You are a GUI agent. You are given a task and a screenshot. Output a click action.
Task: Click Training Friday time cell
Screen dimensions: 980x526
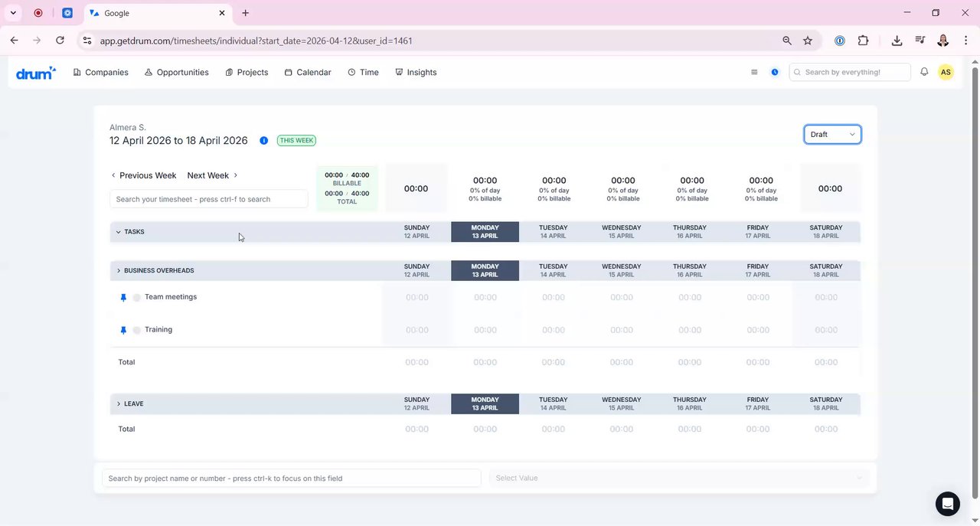click(758, 331)
